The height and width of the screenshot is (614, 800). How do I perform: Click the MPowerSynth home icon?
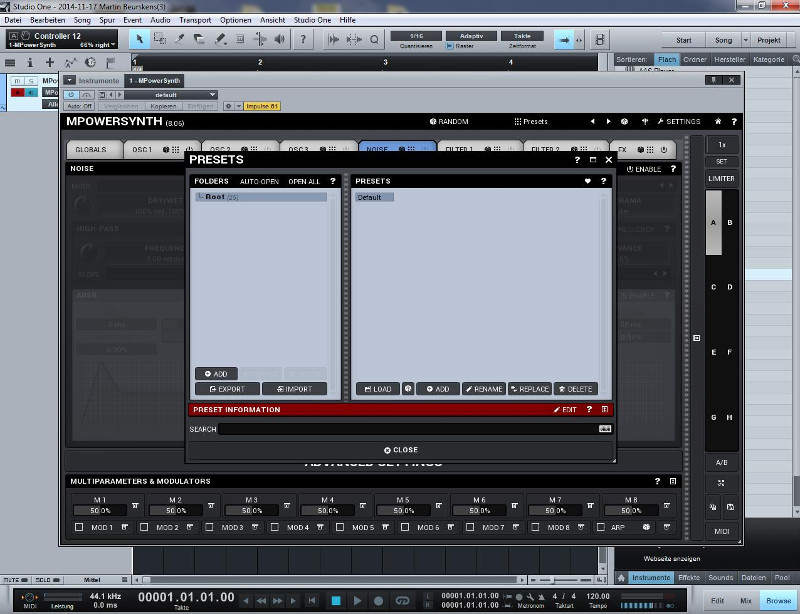tap(718, 121)
